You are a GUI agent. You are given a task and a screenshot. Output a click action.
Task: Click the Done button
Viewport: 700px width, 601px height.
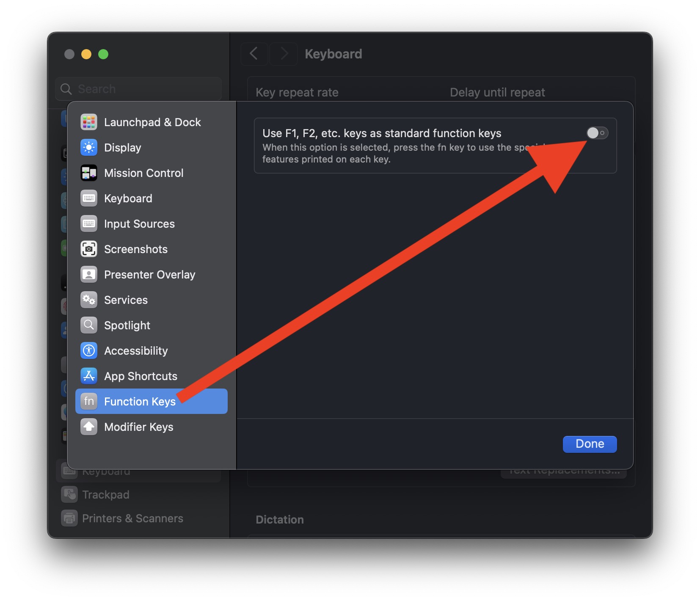click(590, 444)
